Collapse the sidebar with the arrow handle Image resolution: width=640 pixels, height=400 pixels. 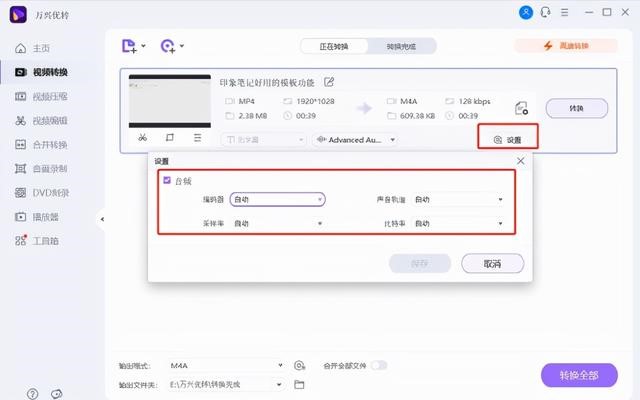click(x=102, y=220)
